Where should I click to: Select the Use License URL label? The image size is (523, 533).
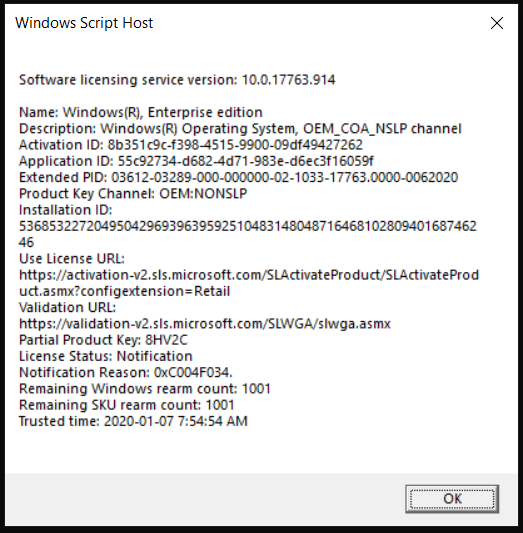point(72,259)
